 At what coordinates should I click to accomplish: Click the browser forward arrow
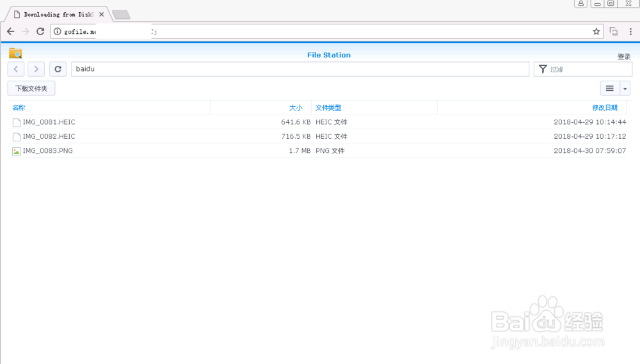pyautogui.click(x=26, y=31)
